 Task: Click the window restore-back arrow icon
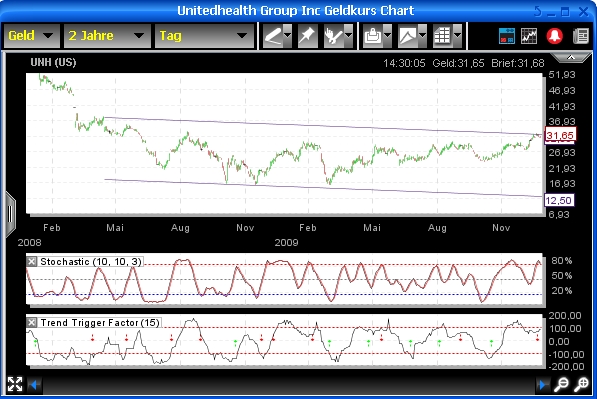tap(538, 11)
